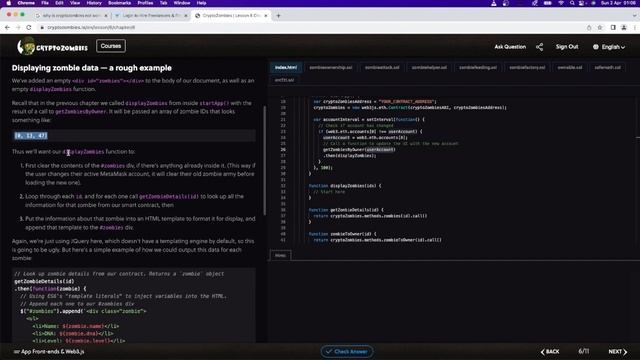Screen dimensions: 640x360
Task: Click the getZombieDetails function line in editor
Action: [346, 210]
